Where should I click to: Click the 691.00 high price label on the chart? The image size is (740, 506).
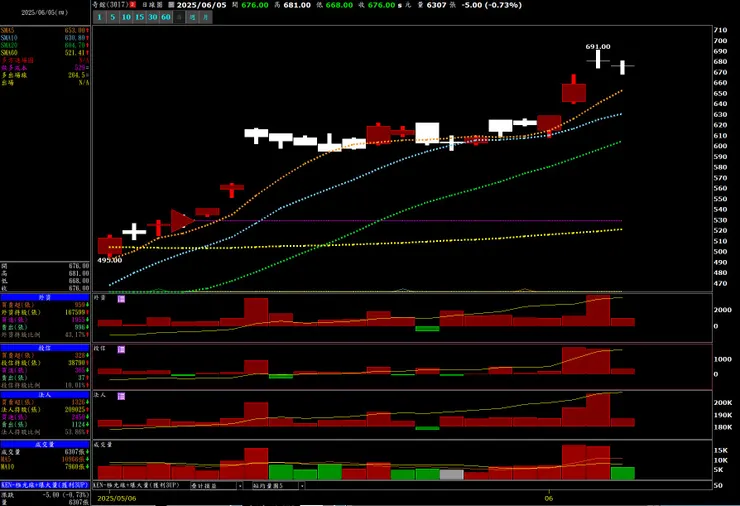click(x=598, y=47)
